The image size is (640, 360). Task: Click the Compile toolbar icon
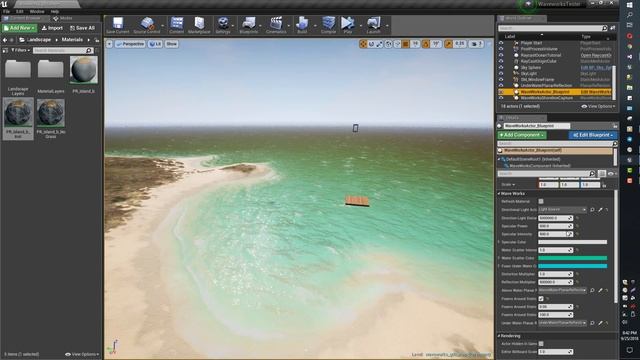coord(328,25)
